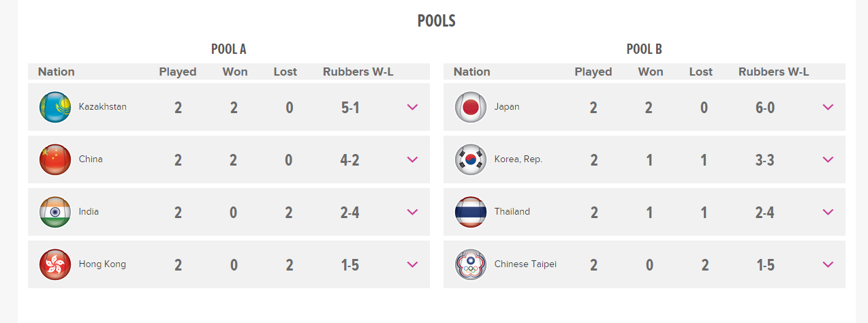This screenshot has width=868, height=323.
Task: Expand the Thailand row chevron
Action: [x=828, y=212]
